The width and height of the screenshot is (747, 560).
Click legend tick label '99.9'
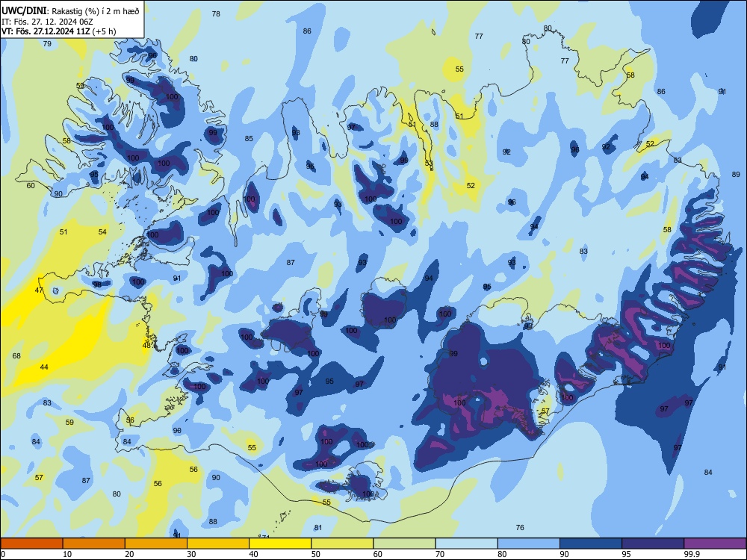point(692,554)
